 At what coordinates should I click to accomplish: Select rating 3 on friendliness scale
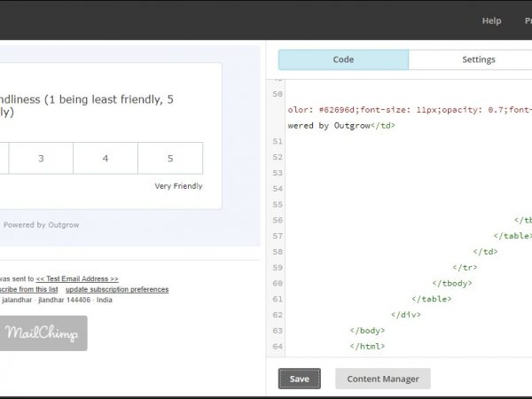(41, 159)
